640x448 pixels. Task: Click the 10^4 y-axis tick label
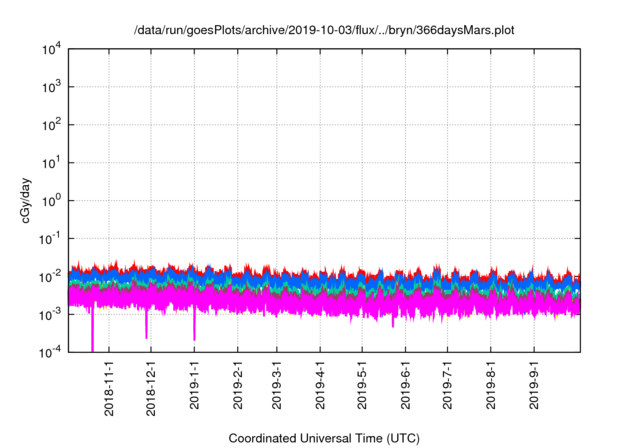(x=52, y=49)
